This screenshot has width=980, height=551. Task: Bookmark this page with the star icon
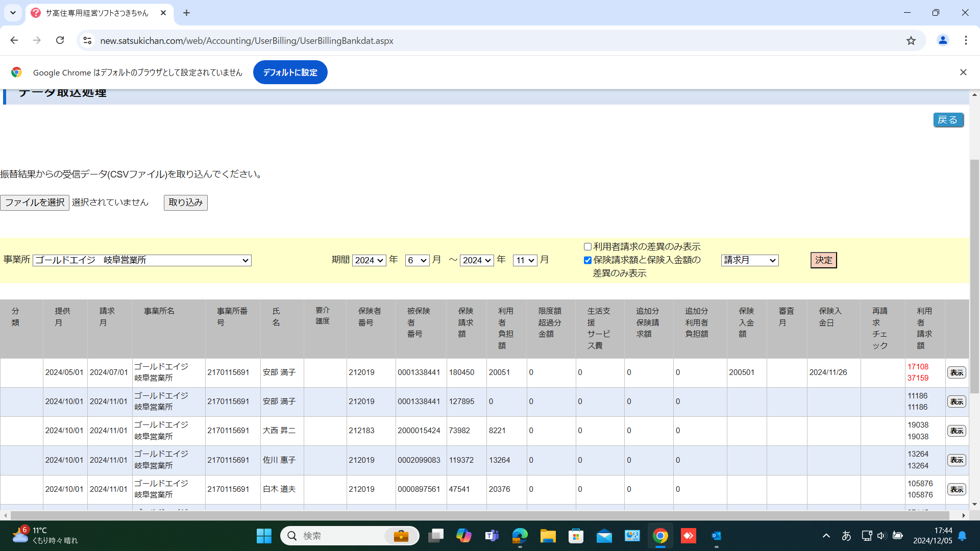coord(911,40)
